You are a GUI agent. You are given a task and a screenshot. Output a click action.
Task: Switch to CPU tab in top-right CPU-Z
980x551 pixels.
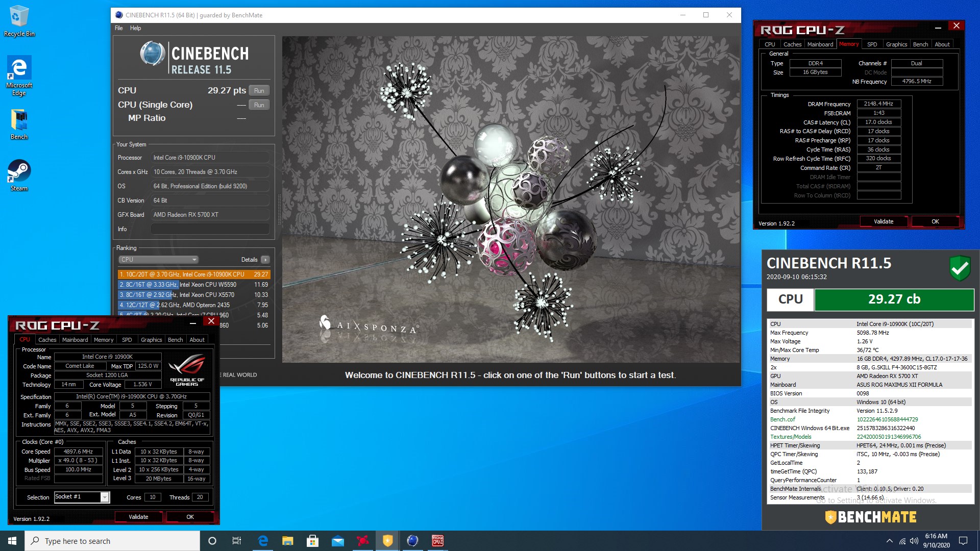(x=770, y=44)
